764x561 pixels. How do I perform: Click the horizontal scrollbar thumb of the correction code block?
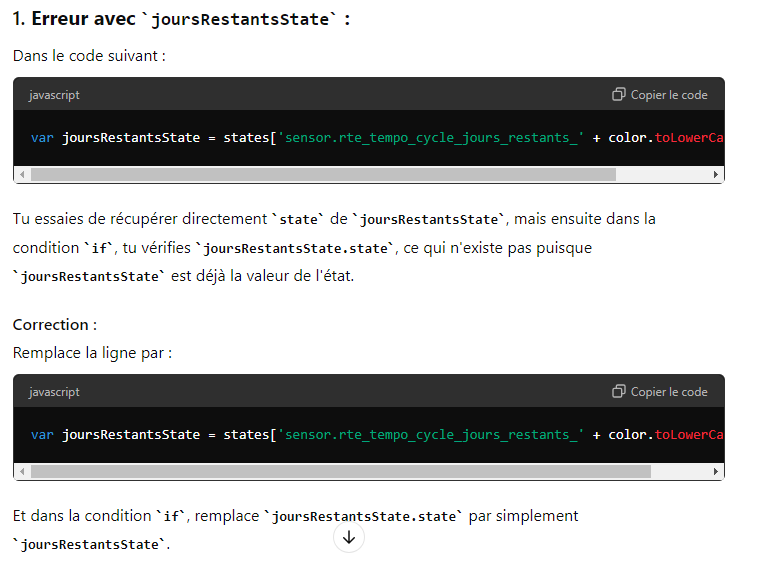coord(341,471)
